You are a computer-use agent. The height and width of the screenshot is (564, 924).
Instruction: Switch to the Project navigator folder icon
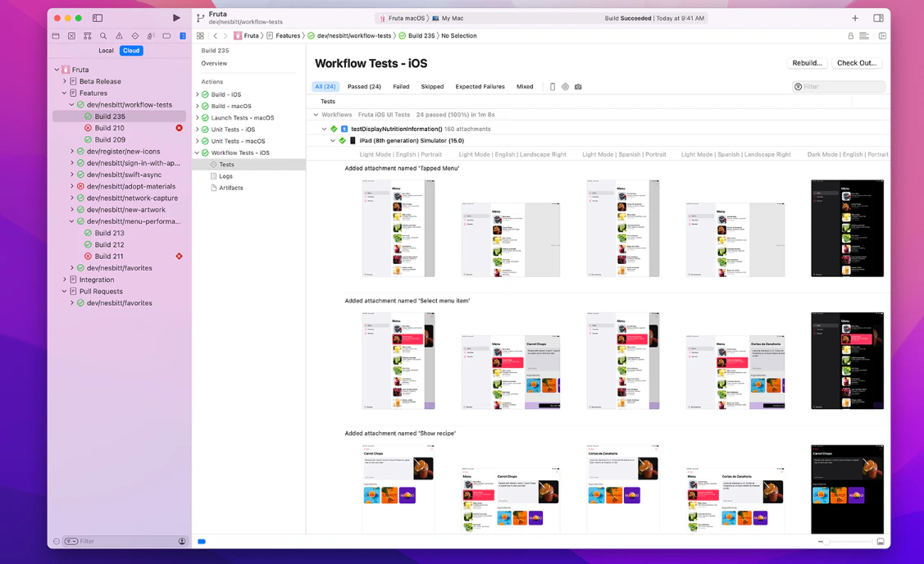click(x=55, y=36)
